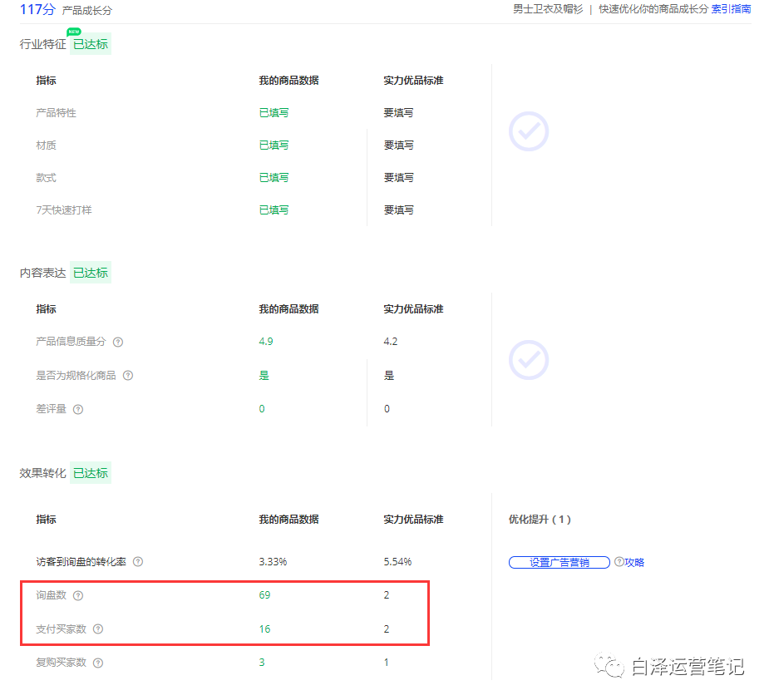Click the 已达标 badge next to 效果转化
This screenshot has width=769, height=700.
click(x=90, y=472)
